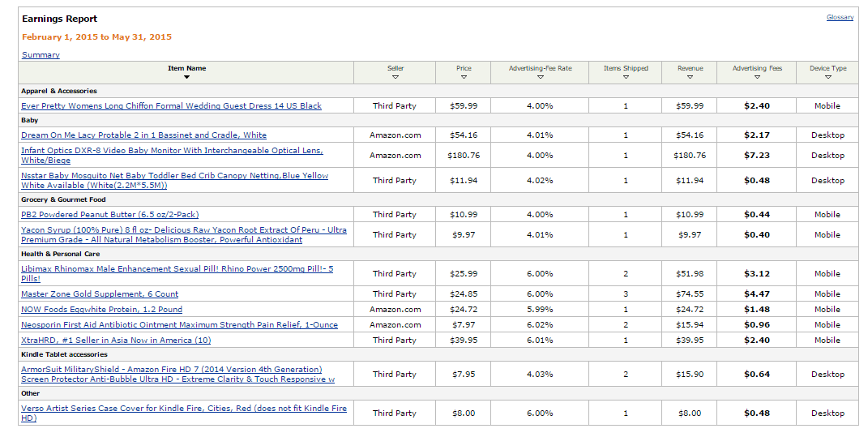Select the Other category row

(438, 393)
